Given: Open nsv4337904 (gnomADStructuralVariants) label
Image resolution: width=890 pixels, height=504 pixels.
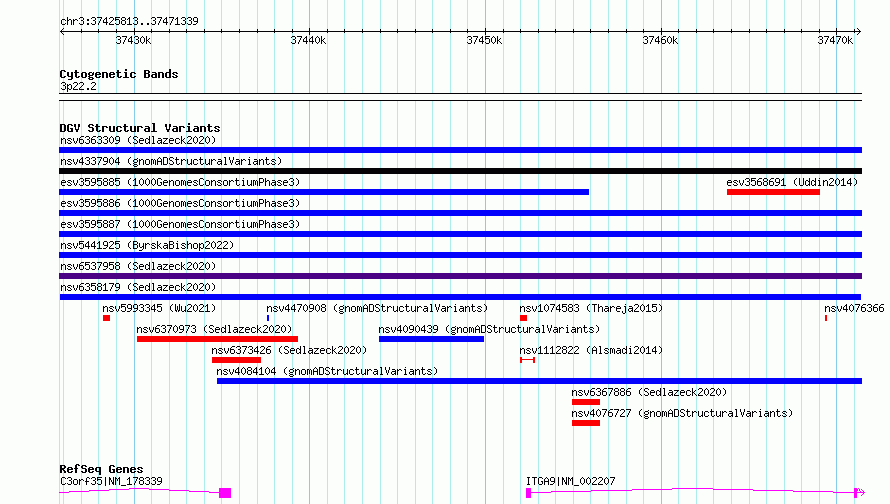Looking at the screenshot, I should (x=171, y=161).
